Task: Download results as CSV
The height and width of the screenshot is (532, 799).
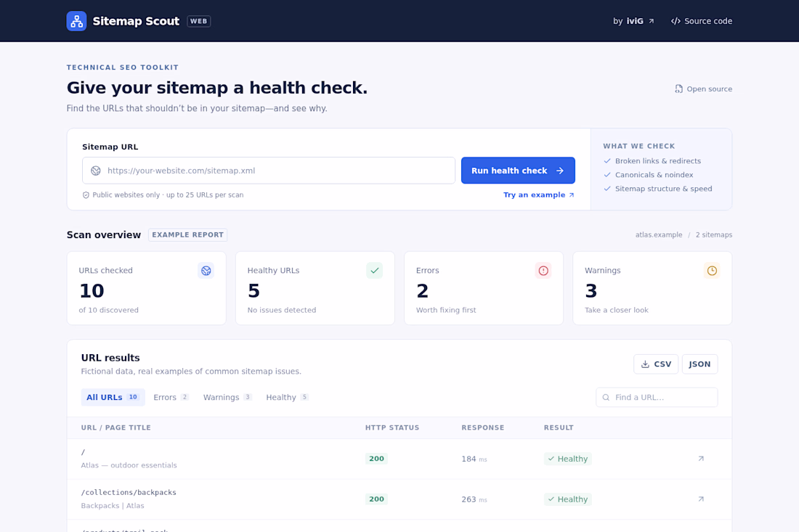Action: click(656, 364)
